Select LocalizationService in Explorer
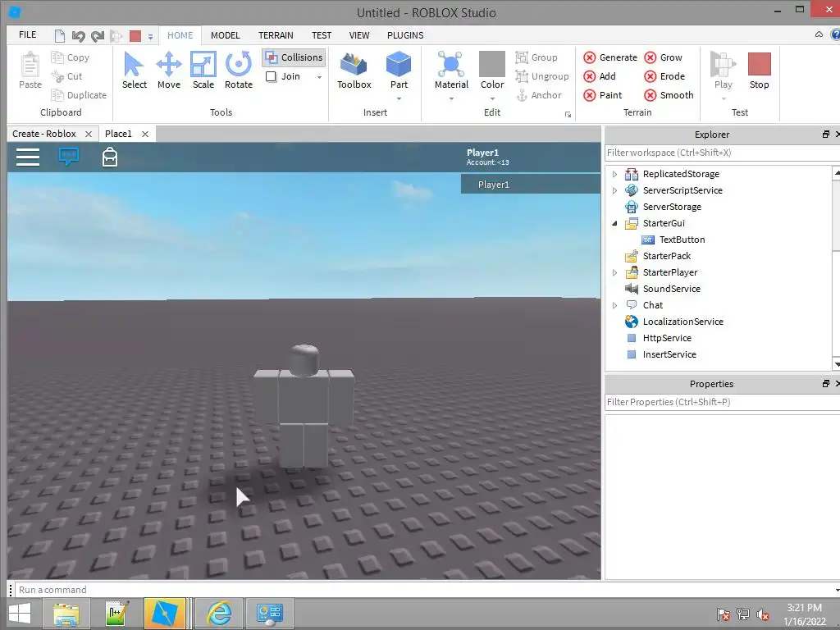This screenshot has width=840, height=630. (683, 322)
